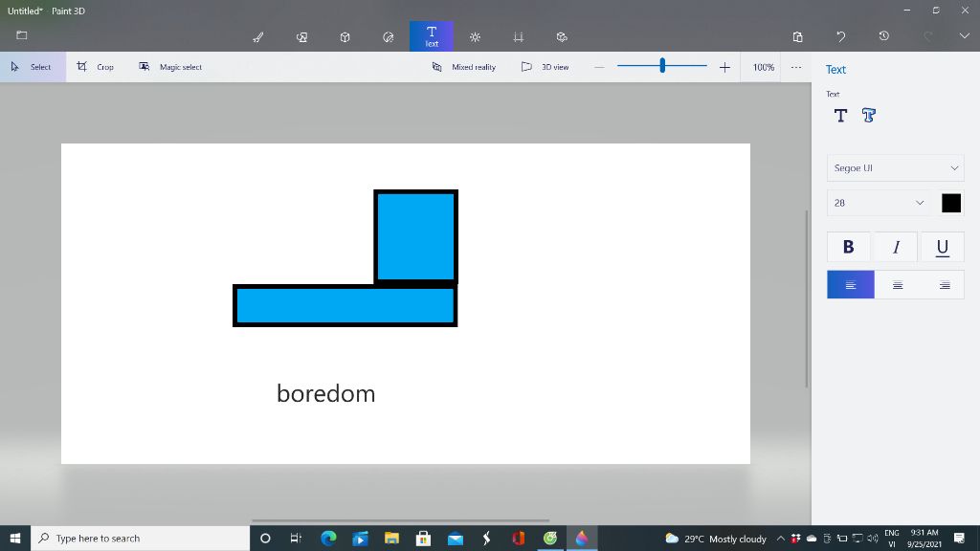Open the Segoe UI font dropdown
The image size is (980, 551).
click(x=895, y=168)
